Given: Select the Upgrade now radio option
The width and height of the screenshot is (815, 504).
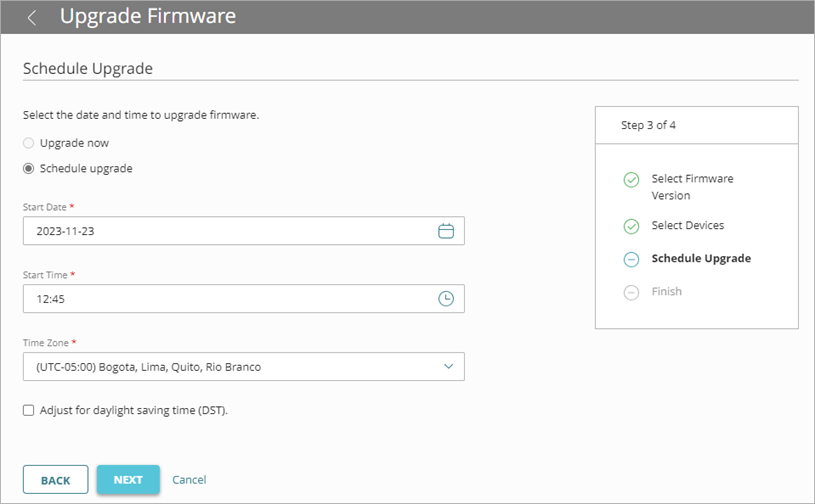Looking at the screenshot, I should [x=29, y=143].
